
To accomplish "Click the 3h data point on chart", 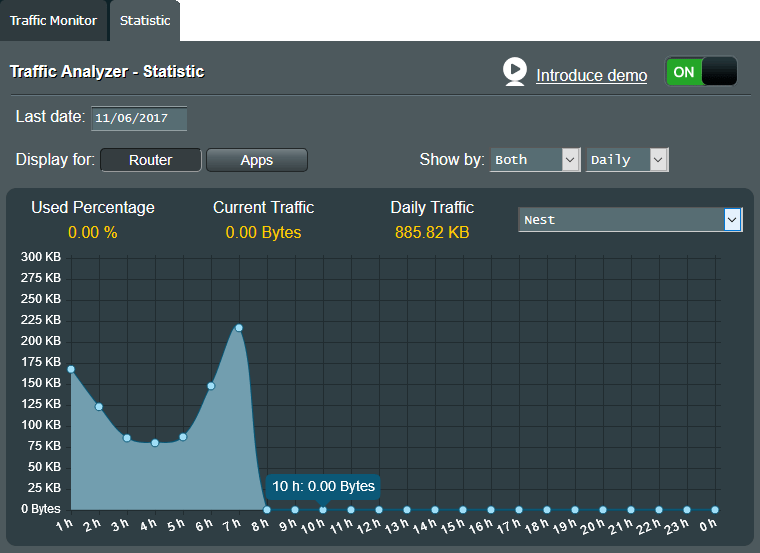I will [x=127, y=438].
